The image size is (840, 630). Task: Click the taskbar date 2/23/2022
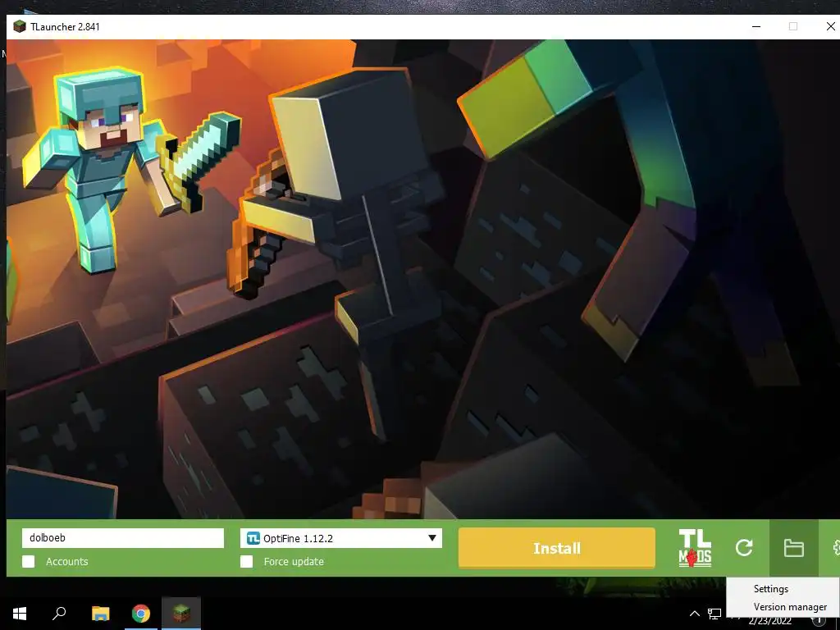[x=769, y=622]
